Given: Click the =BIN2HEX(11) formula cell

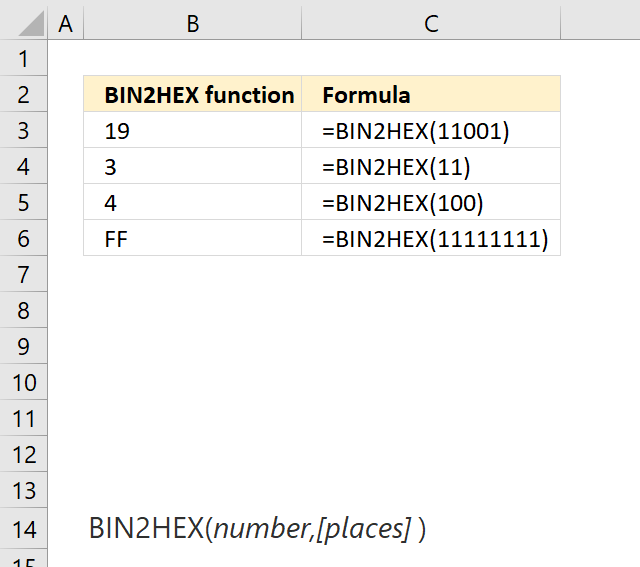Looking at the screenshot, I should pos(431,166).
